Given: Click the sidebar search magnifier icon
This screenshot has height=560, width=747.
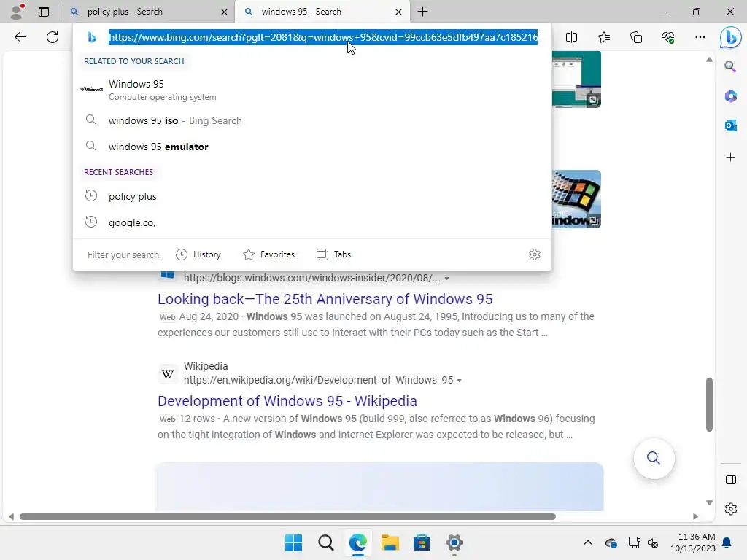Looking at the screenshot, I should click(x=730, y=66).
